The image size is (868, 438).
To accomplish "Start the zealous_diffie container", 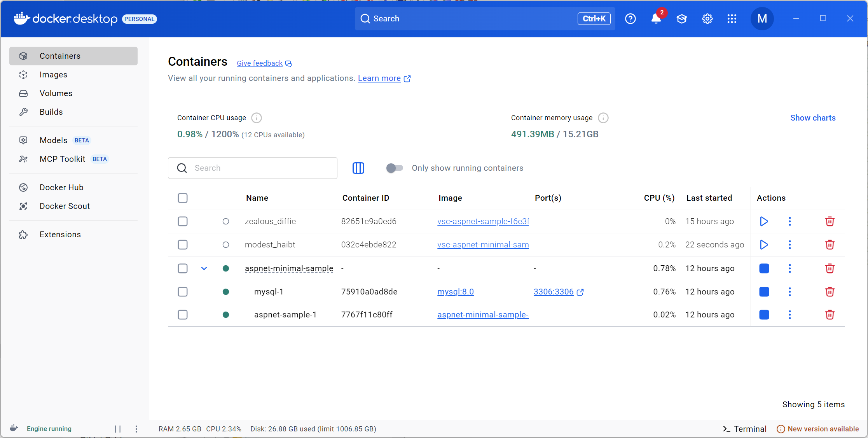I will point(764,221).
